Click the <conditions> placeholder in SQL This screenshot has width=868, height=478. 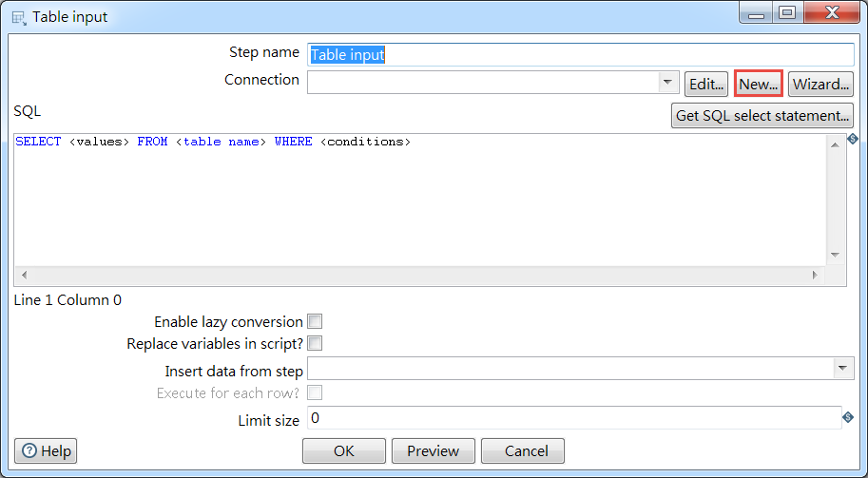coord(365,142)
